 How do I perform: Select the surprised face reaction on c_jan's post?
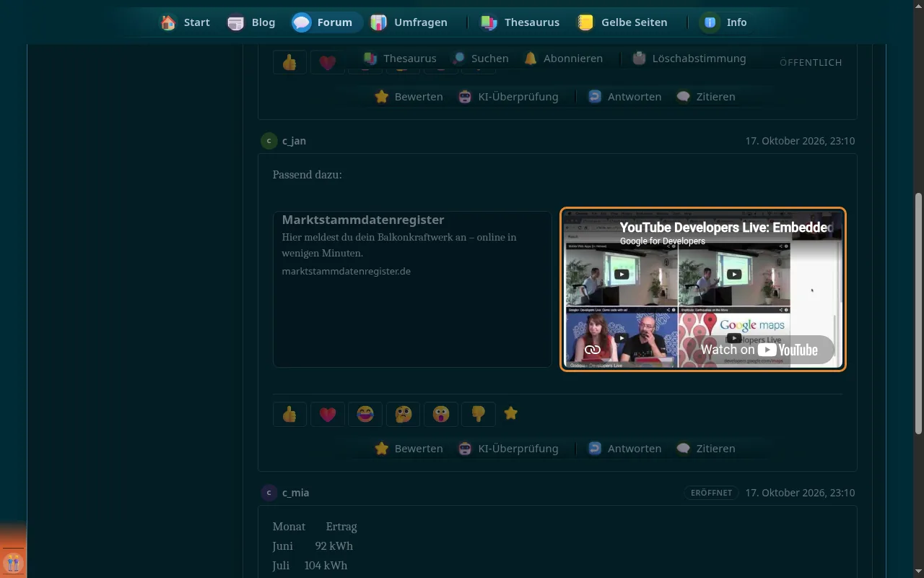coord(440,414)
